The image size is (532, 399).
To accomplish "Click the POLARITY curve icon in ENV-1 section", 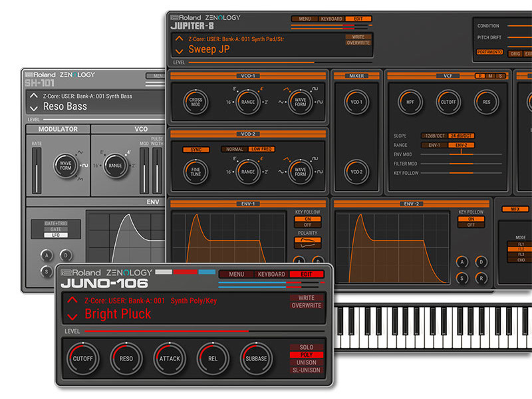I will 307,240.
